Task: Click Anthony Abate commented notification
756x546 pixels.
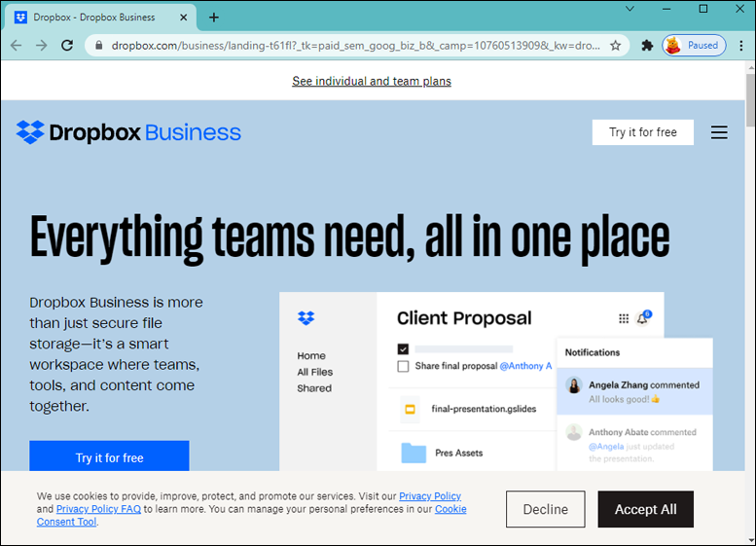Action: point(634,445)
